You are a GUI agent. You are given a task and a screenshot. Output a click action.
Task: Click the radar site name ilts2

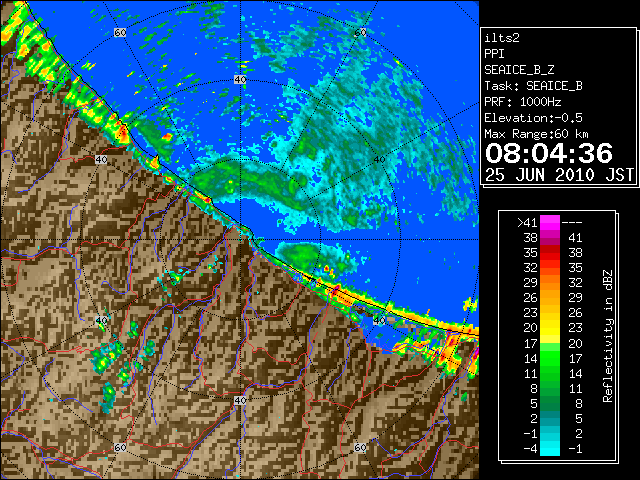pyautogui.click(x=502, y=38)
